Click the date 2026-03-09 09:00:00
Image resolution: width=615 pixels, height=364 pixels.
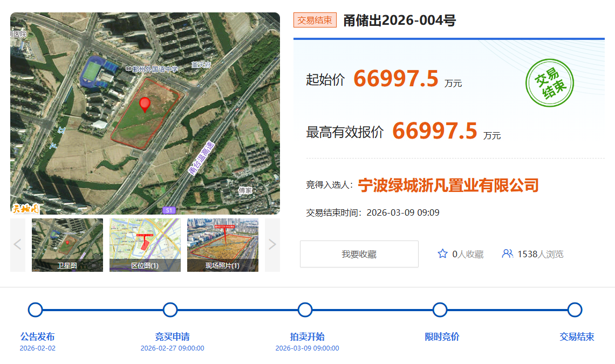click(307, 348)
